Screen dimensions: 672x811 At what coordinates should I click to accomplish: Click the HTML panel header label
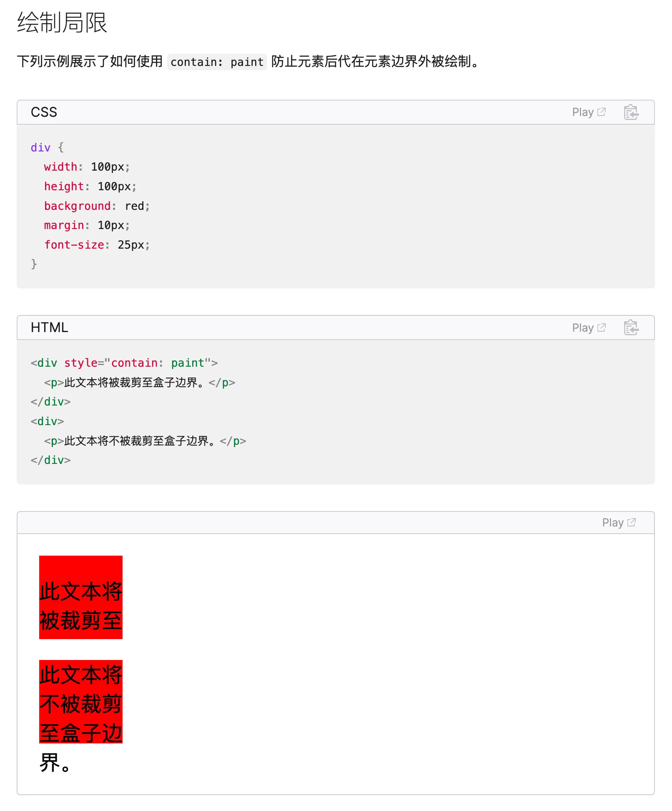49,327
